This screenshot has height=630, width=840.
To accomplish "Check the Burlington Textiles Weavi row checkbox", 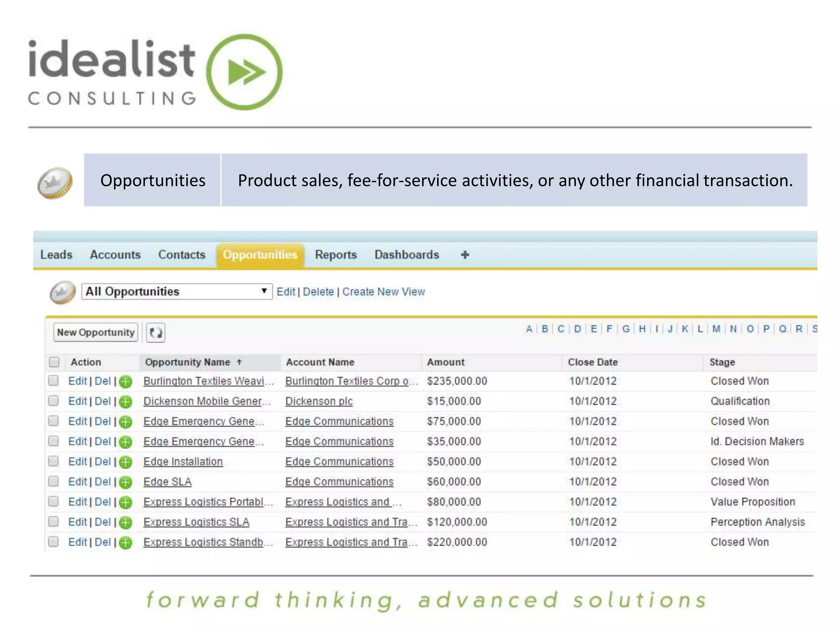I will click(53, 381).
